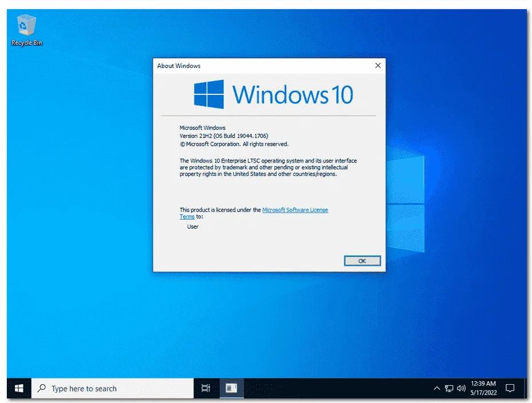The width and height of the screenshot is (532, 403).
Task: Click the 'Version 21H2 (OS Build 19044.1706)' text
Action: pyautogui.click(x=224, y=136)
